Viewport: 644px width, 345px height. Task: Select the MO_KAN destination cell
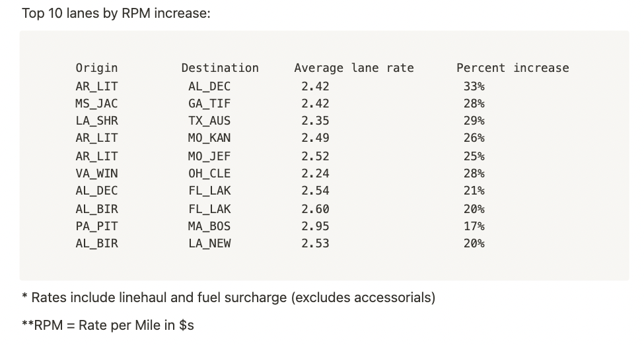point(209,138)
